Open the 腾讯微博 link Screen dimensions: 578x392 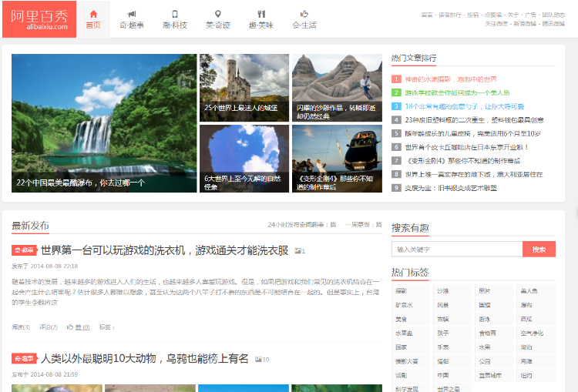pos(553,24)
